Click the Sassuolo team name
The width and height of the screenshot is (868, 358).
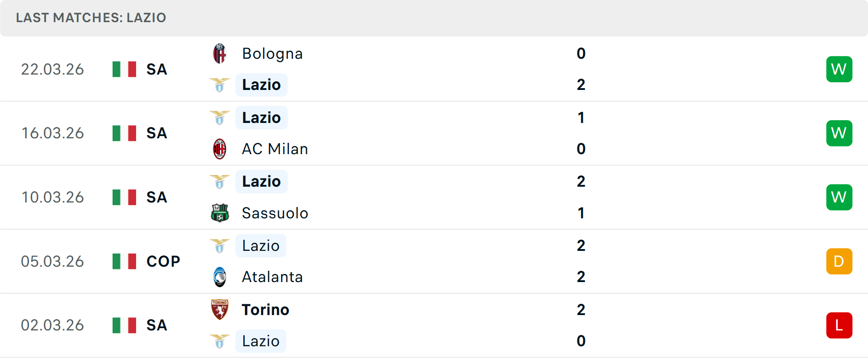(x=274, y=213)
